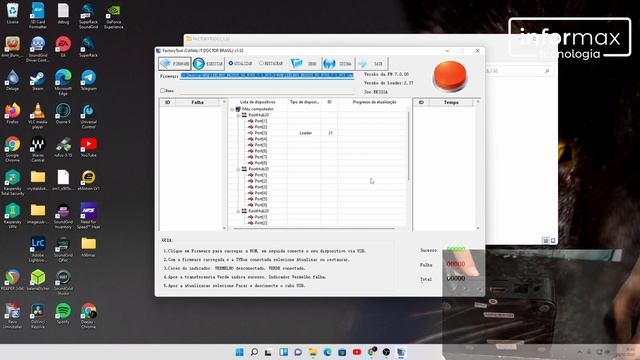Click the Falha column header

point(198,102)
